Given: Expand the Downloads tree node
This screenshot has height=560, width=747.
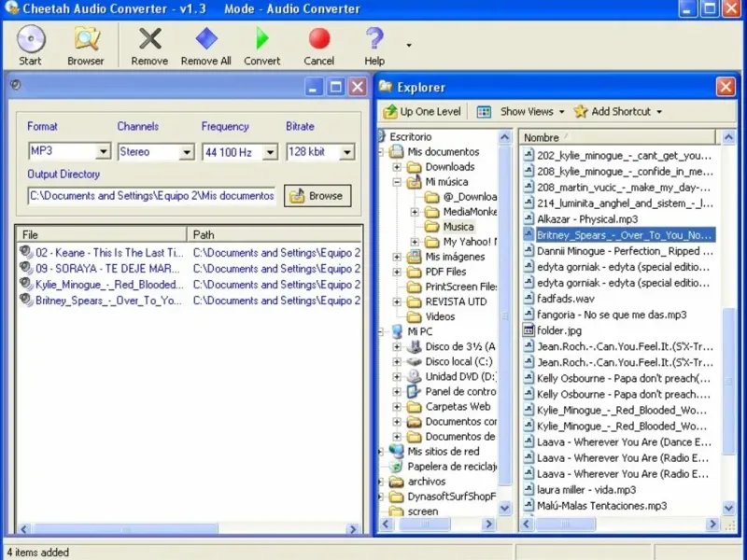Looking at the screenshot, I should click(397, 167).
